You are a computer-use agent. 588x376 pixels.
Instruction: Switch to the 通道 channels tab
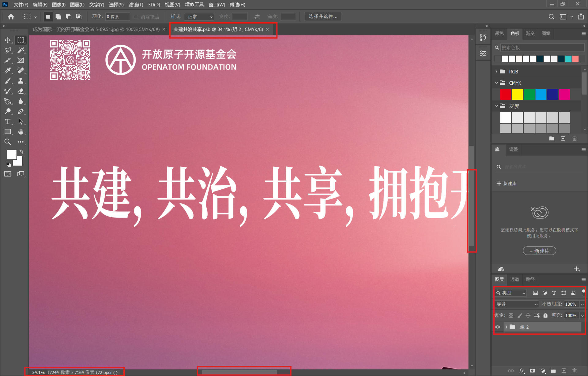(514, 279)
